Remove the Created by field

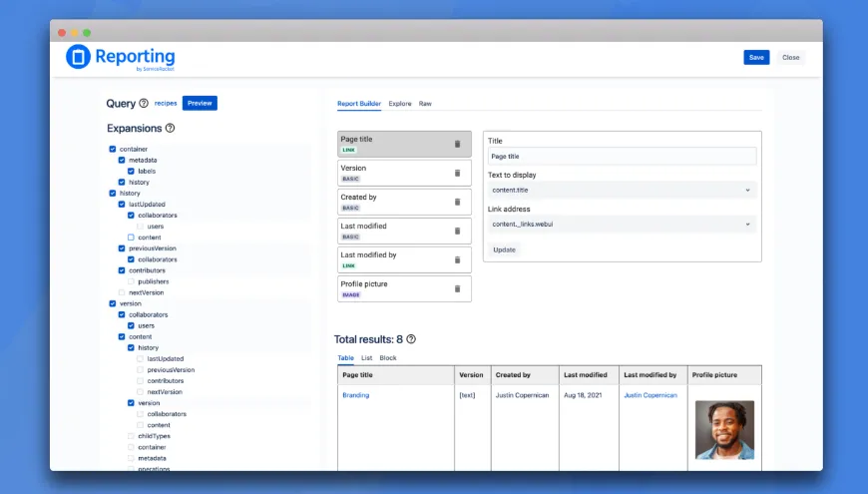[x=457, y=202]
